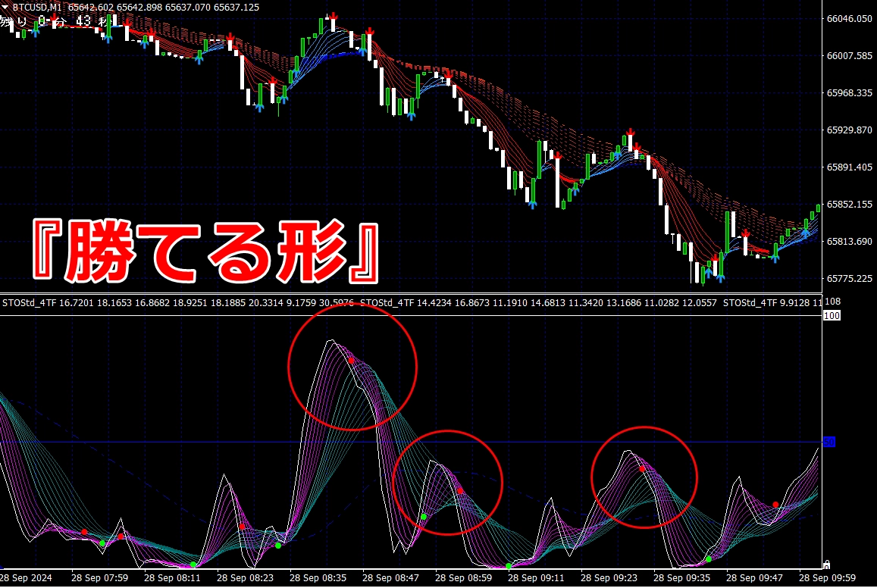Click the first STOStd_4TF 16.7201 indicator label
The height and width of the screenshot is (588, 877).
[48, 303]
